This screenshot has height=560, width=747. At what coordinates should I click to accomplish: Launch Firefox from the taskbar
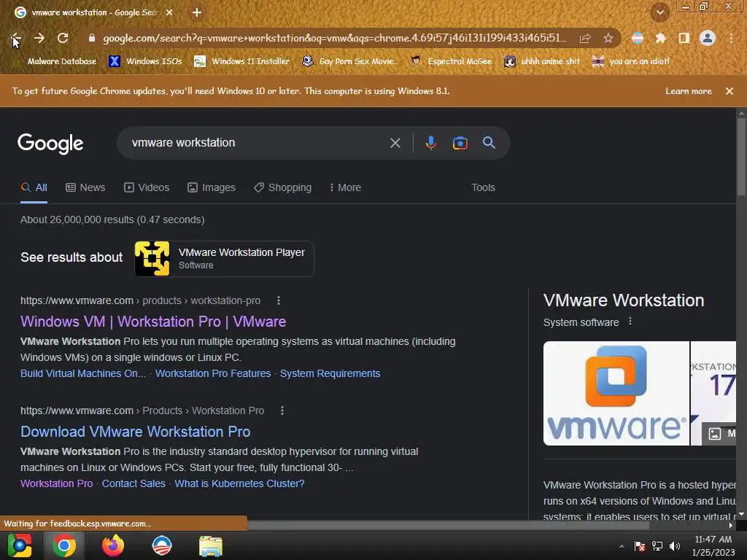click(x=113, y=545)
